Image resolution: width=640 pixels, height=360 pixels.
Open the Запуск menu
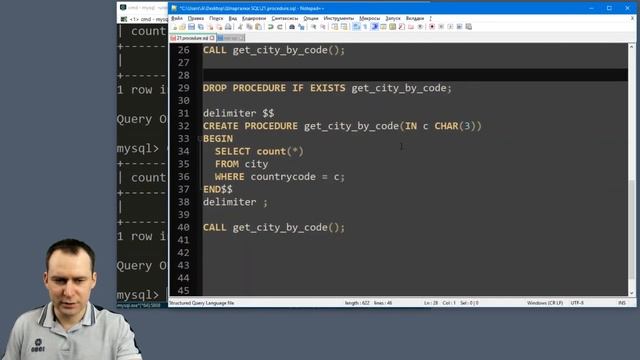coord(393,18)
